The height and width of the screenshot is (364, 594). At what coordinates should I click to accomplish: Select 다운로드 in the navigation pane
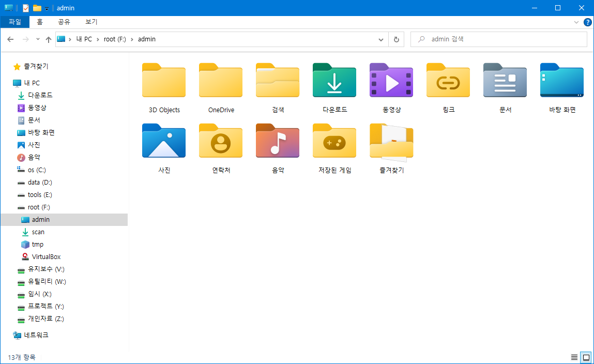pos(40,96)
